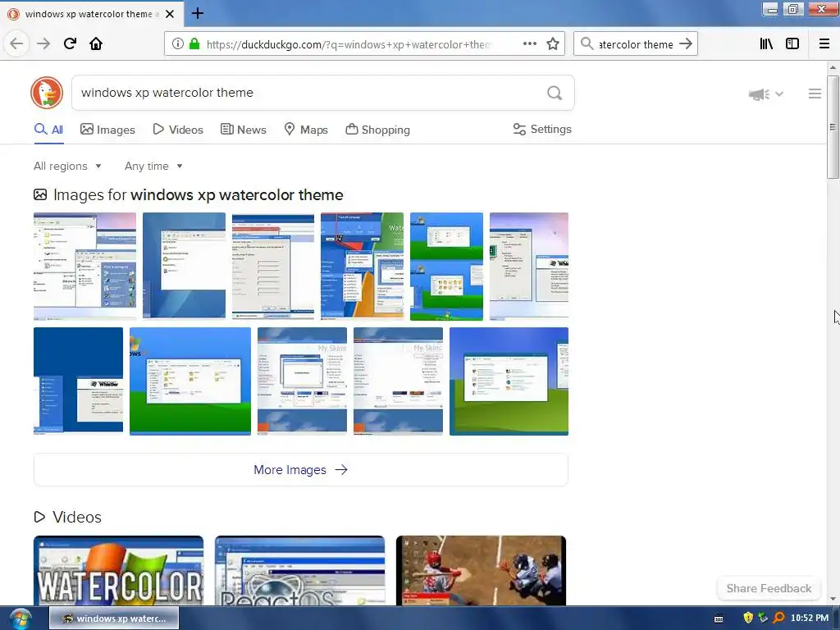Close the windows xp watercolor theme tab
The image size is (840, 630).
click(x=170, y=14)
